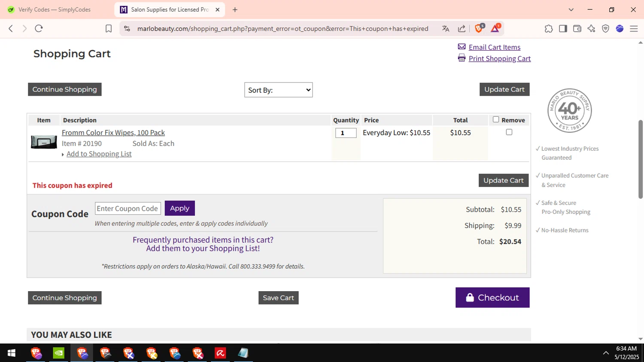Click Add to Shopping List link
Image resolution: width=644 pixels, height=362 pixels.
(x=99, y=154)
